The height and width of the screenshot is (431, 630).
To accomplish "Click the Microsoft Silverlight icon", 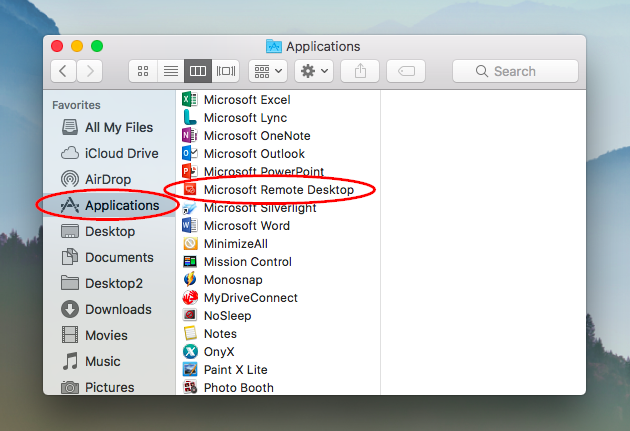I will pyautogui.click(x=190, y=208).
